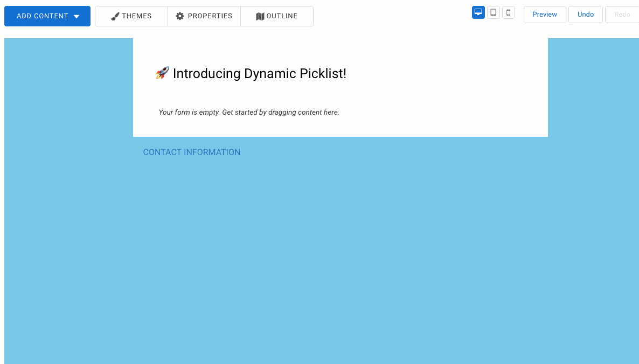Select the desktop monitor preview icon
639x364 pixels.
coord(478,12)
